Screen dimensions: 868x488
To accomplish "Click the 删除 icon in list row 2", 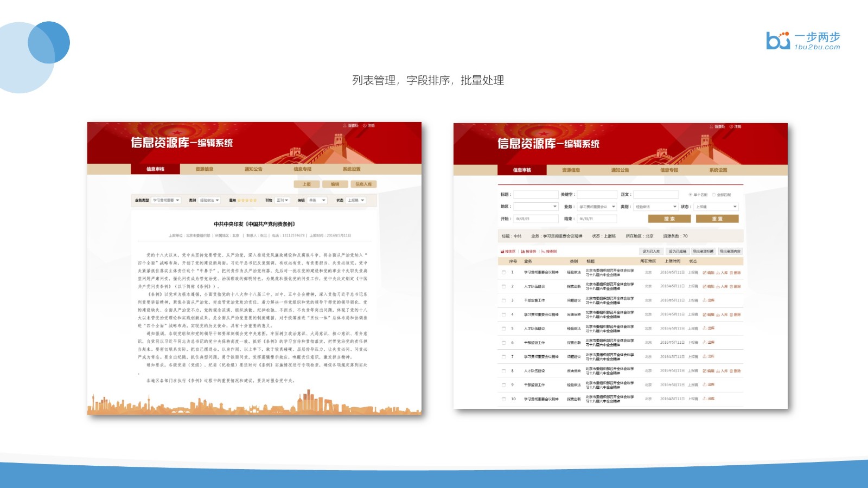I will (x=731, y=287).
